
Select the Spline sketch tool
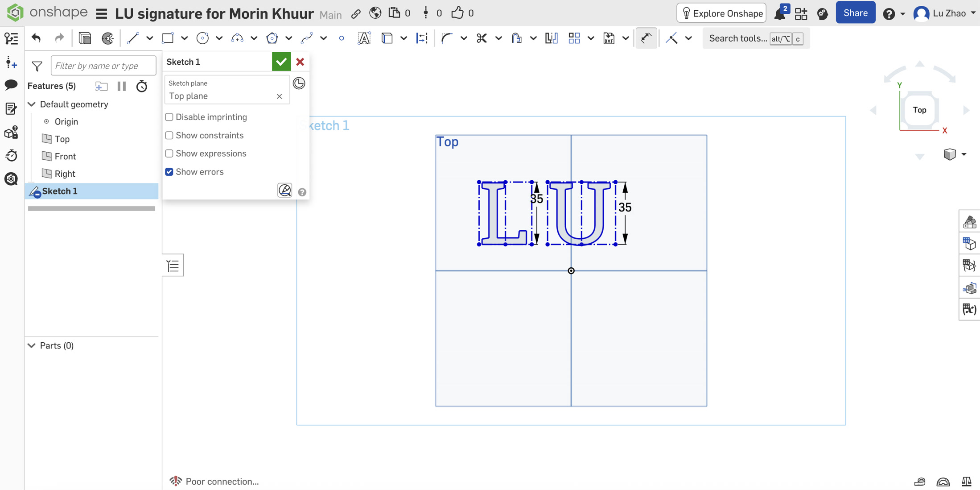click(x=307, y=38)
